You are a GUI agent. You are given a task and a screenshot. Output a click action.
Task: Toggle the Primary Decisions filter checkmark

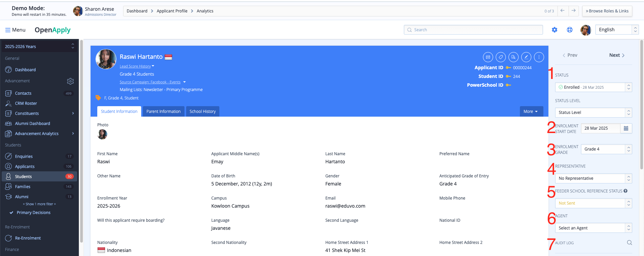[11, 213]
